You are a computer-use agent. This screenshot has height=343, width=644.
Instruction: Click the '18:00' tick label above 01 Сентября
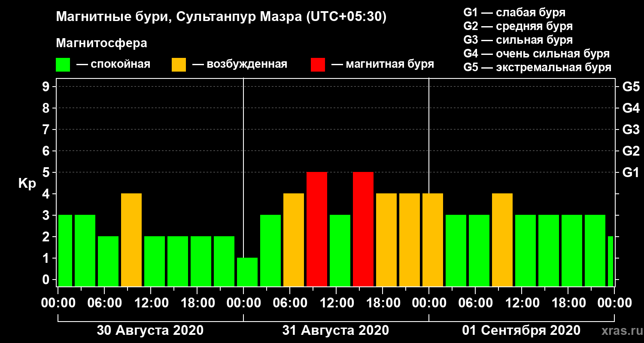[568, 303]
